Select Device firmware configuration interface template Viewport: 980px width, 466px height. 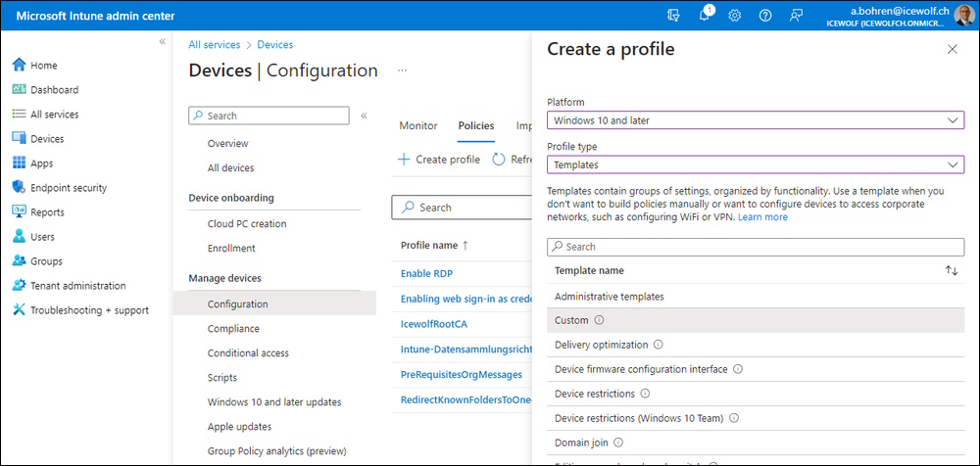tap(756, 369)
